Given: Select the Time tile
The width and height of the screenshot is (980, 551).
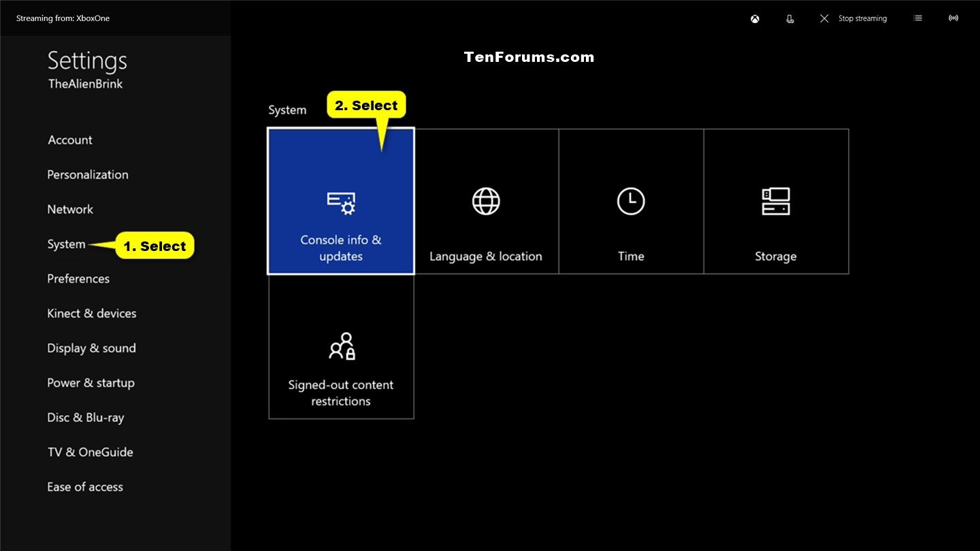Looking at the screenshot, I should coord(631,201).
